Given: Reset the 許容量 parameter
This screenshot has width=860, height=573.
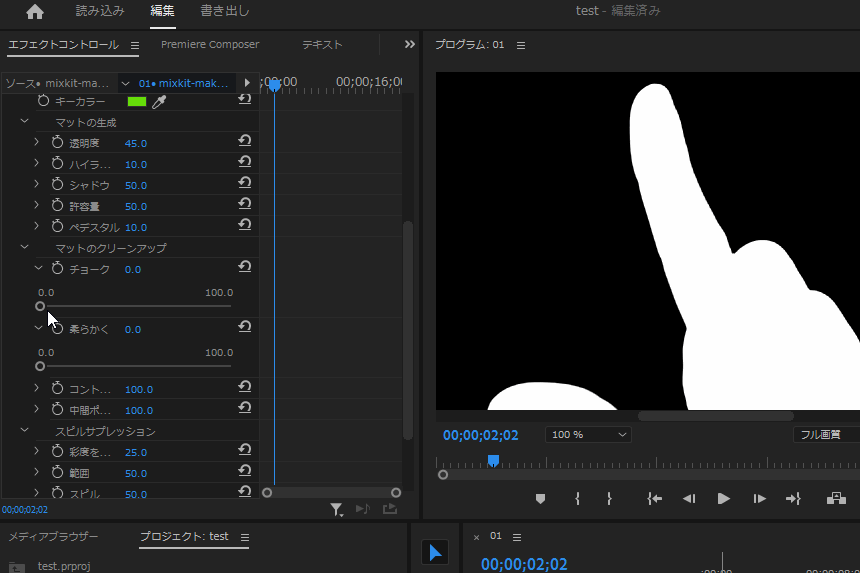Looking at the screenshot, I should pyautogui.click(x=245, y=203).
